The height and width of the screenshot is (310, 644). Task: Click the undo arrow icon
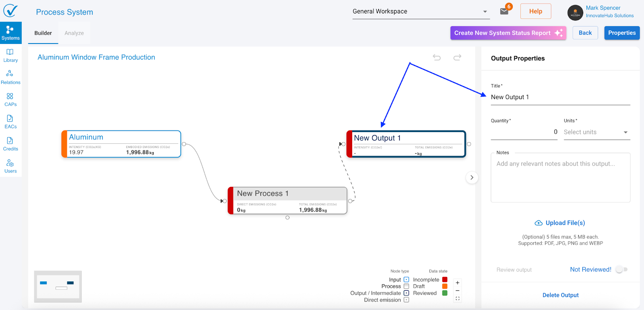click(437, 58)
